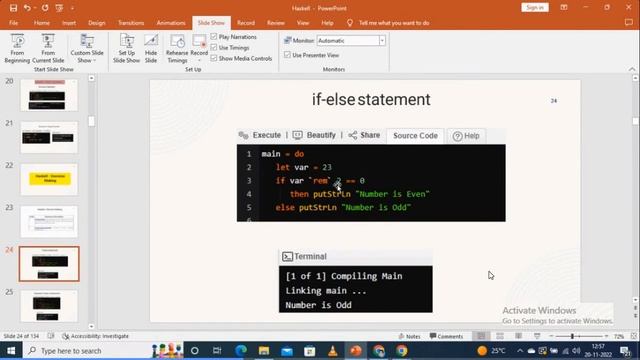The image size is (640, 360).
Task: Select slide 25 thumbnail
Action: point(49,306)
